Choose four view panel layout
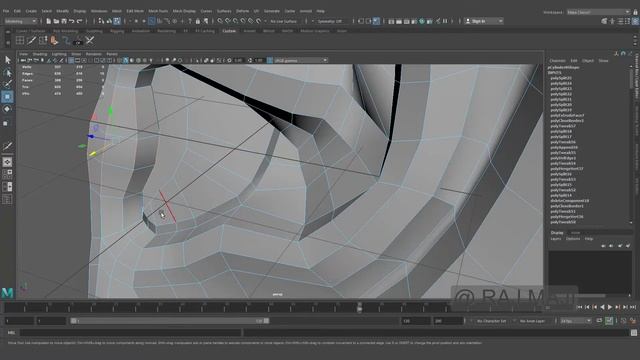Viewport: 640px width, 360px height. (x=7, y=174)
